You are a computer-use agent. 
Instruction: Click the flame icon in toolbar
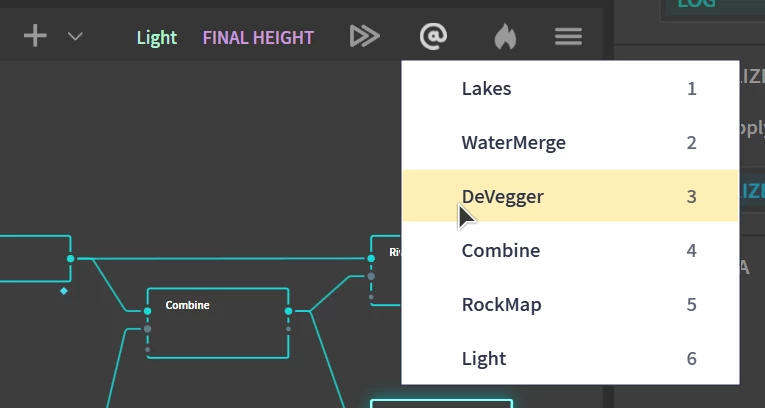click(x=505, y=37)
